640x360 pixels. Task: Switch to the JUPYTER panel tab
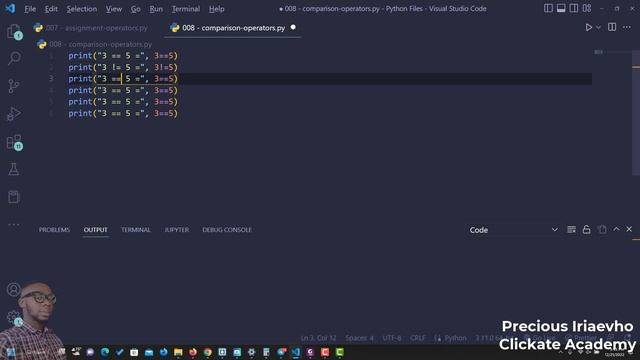pyautogui.click(x=177, y=230)
